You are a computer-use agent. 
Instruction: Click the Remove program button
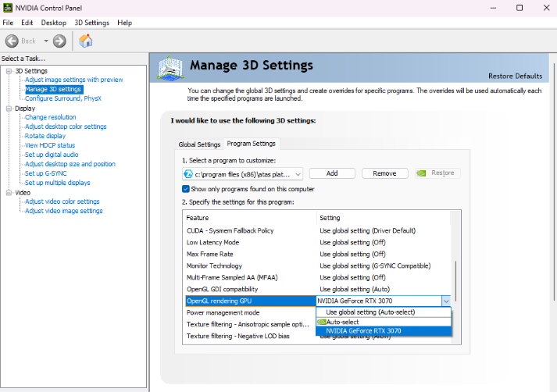pyautogui.click(x=384, y=173)
